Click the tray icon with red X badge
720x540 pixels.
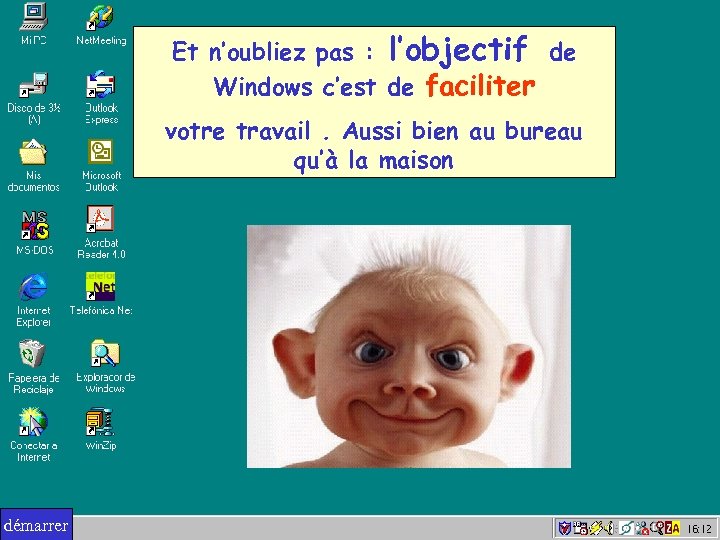coord(642,528)
